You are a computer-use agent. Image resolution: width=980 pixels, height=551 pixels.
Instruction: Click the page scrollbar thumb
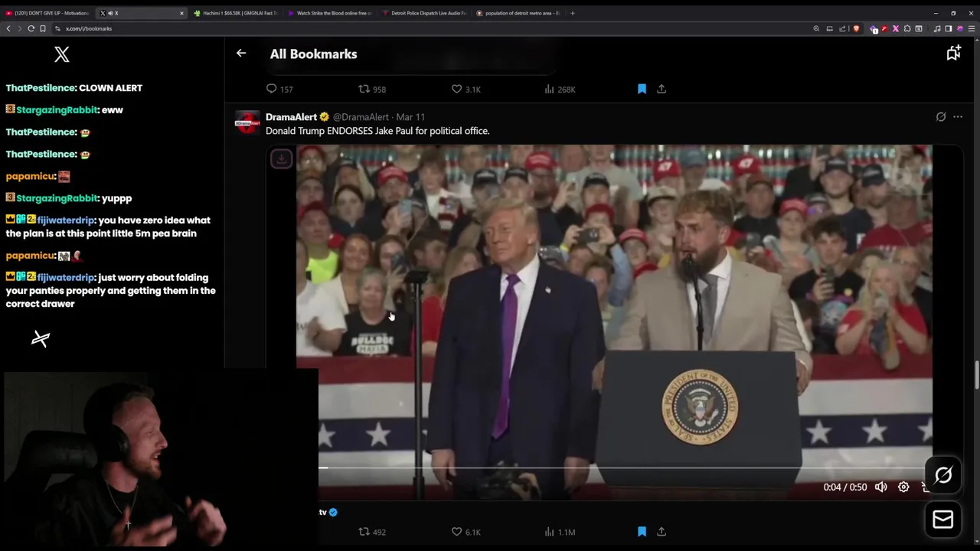click(x=976, y=375)
